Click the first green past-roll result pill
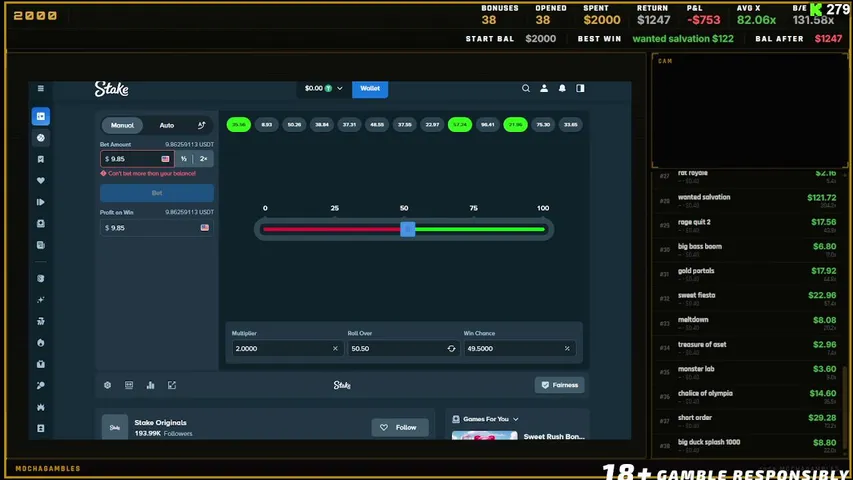This screenshot has height=480, width=853. pos(239,125)
